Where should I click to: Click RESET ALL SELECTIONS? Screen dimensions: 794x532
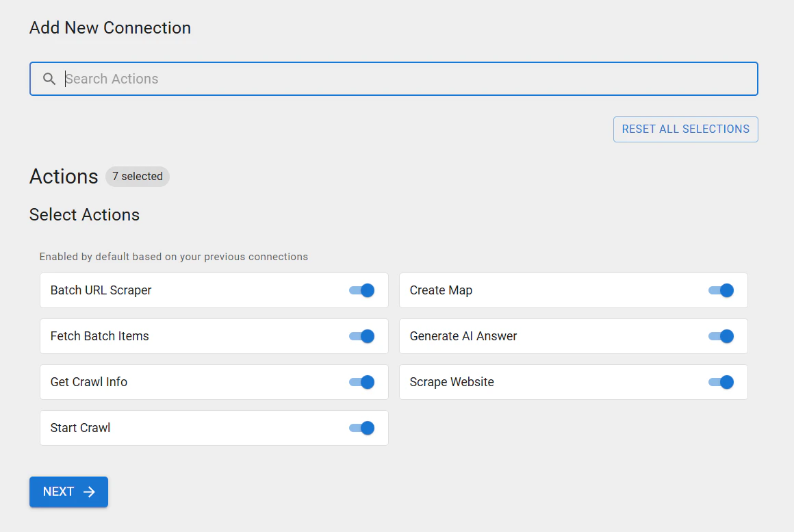coord(685,129)
